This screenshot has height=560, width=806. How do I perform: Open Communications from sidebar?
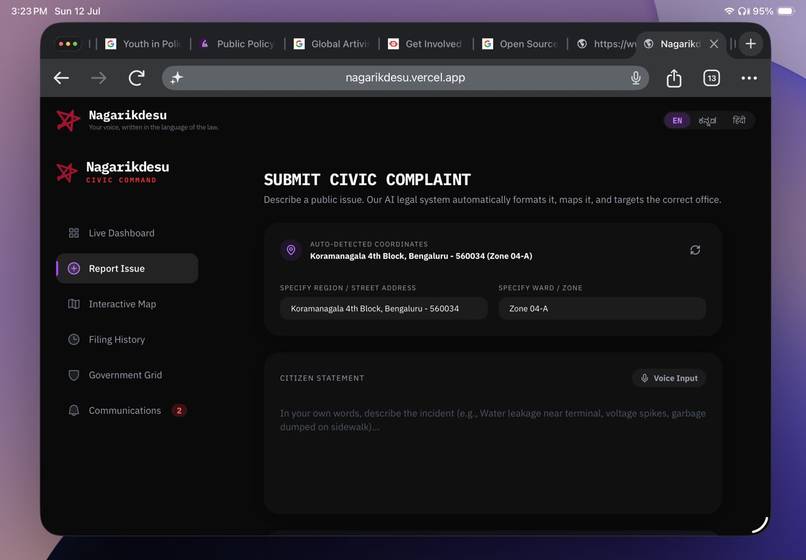(127, 410)
